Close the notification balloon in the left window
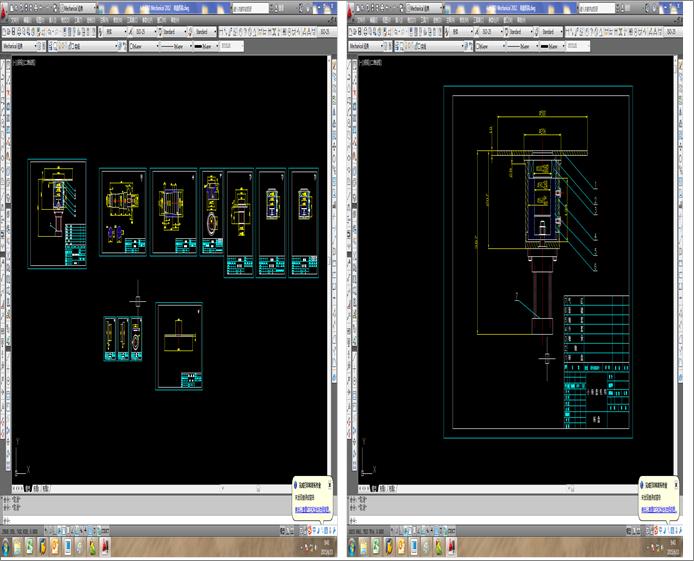 point(328,485)
